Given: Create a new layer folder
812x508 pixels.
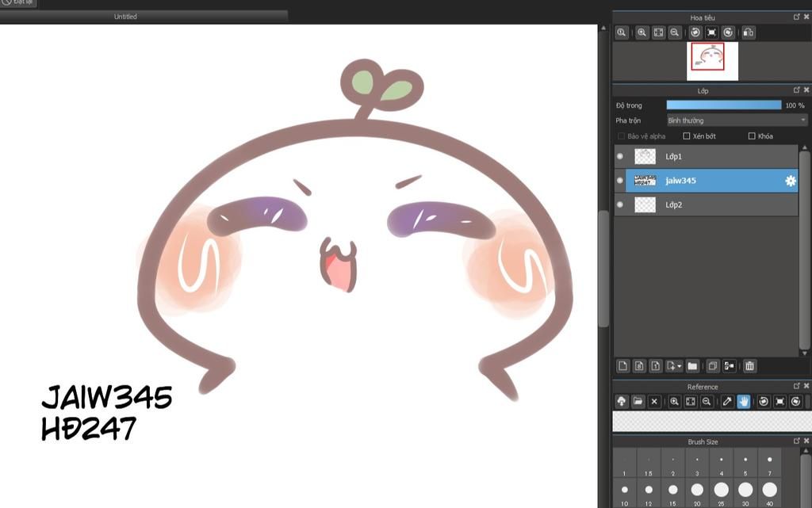Looking at the screenshot, I should [692, 366].
